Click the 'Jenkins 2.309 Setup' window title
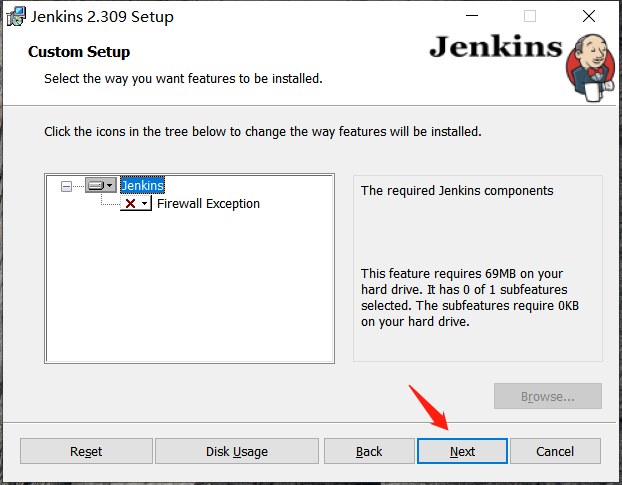 [x=102, y=17]
